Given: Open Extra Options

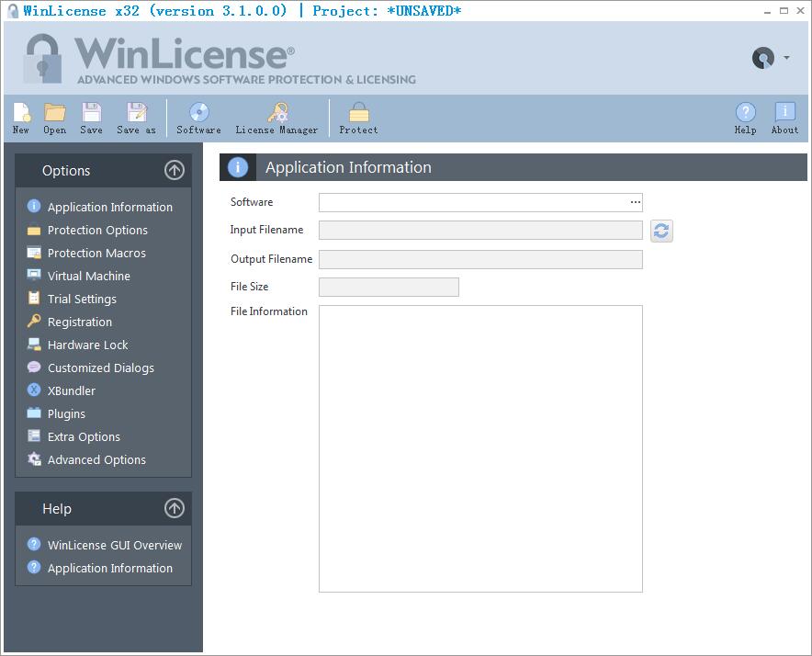Looking at the screenshot, I should (x=84, y=436).
